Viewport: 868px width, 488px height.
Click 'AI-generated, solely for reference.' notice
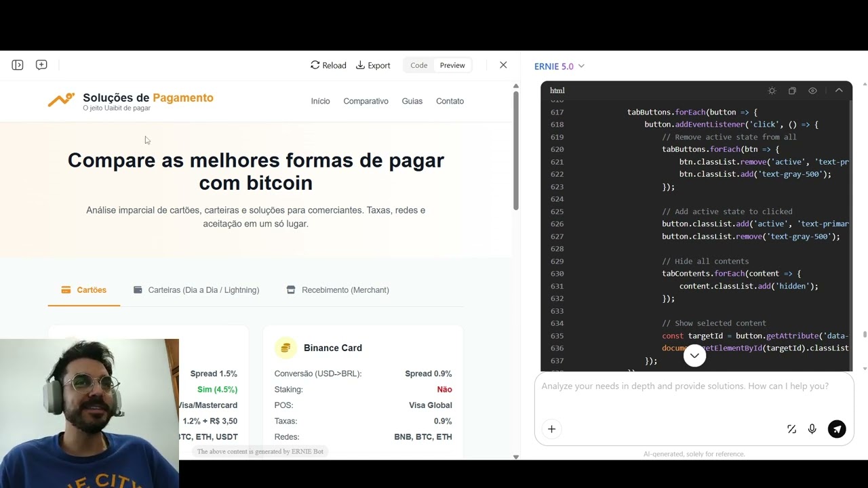click(694, 454)
